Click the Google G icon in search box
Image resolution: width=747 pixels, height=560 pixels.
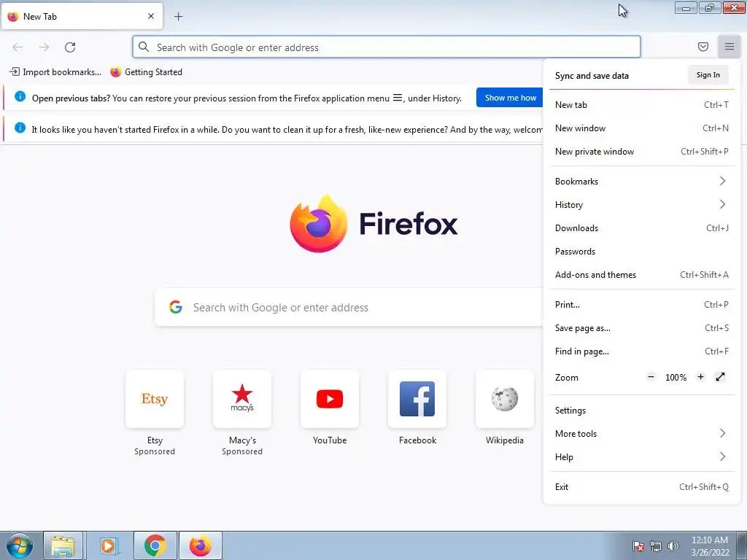pyautogui.click(x=176, y=307)
